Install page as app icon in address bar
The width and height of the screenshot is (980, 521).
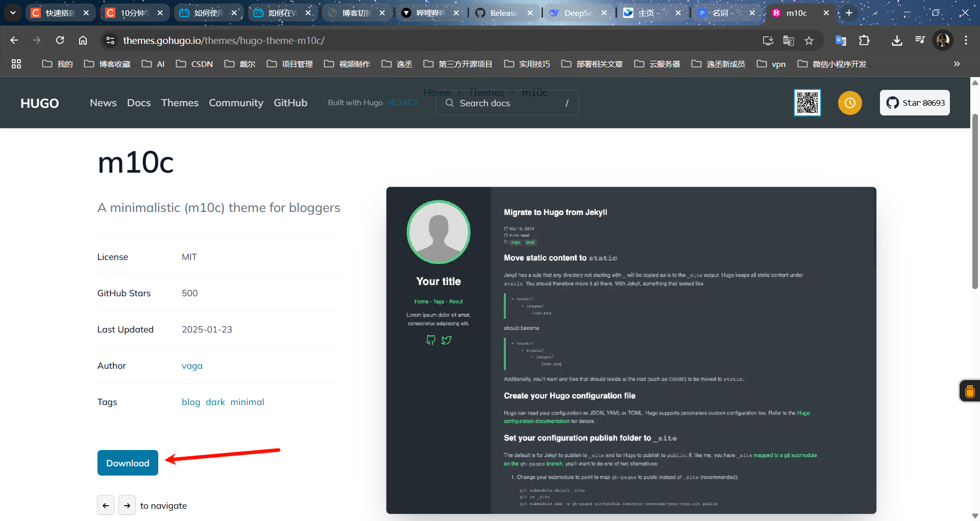768,40
